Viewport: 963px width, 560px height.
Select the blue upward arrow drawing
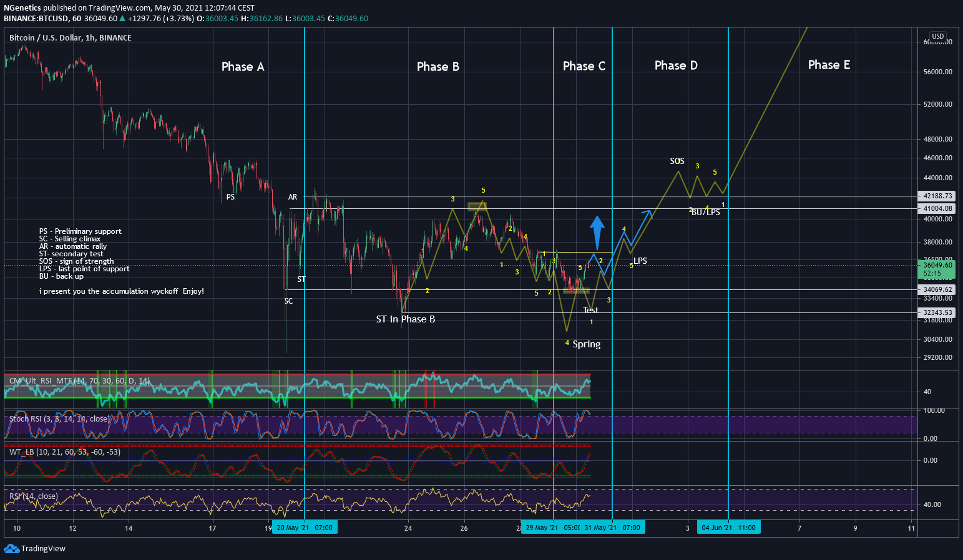click(597, 233)
